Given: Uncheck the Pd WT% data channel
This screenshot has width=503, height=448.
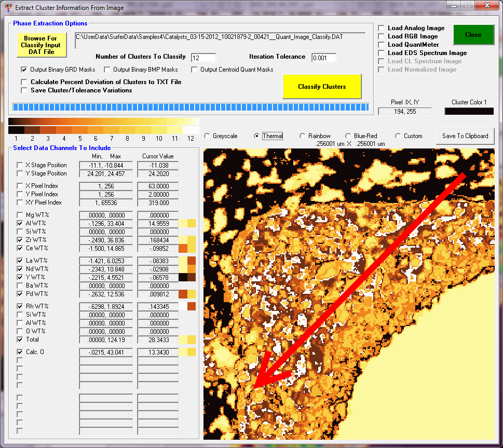Looking at the screenshot, I should point(20,294).
